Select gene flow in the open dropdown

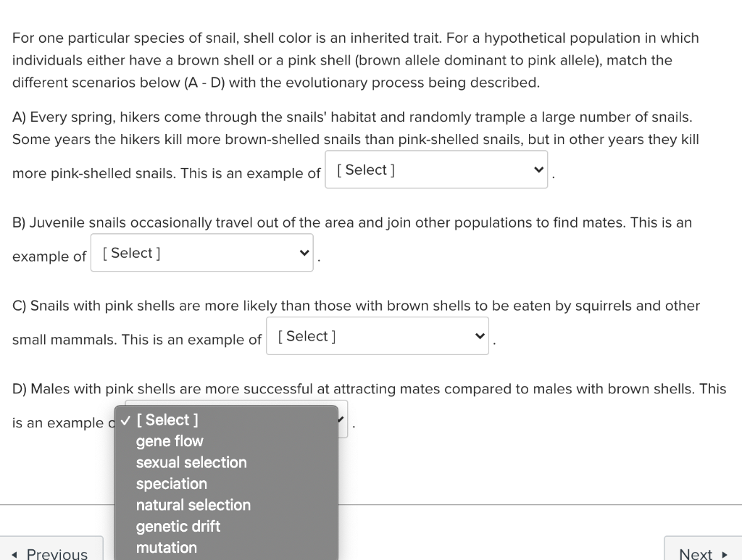click(169, 441)
